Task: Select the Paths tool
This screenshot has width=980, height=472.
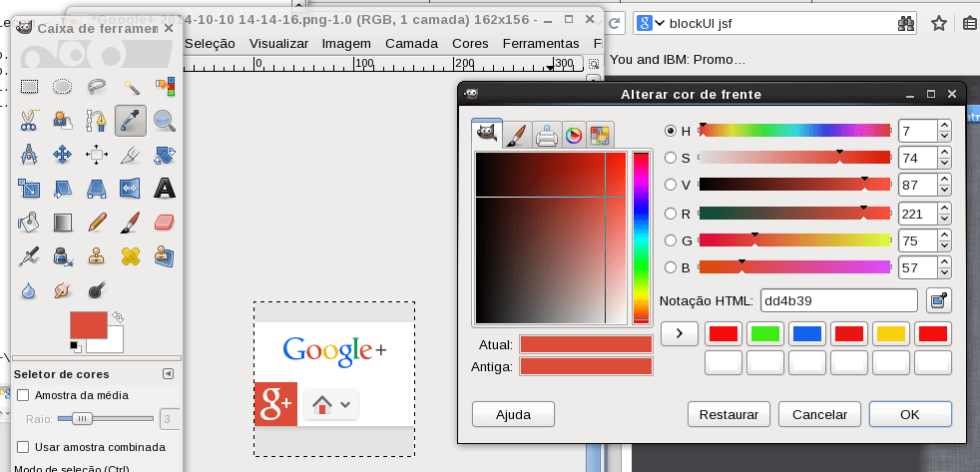Action: (x=96, y=120)
